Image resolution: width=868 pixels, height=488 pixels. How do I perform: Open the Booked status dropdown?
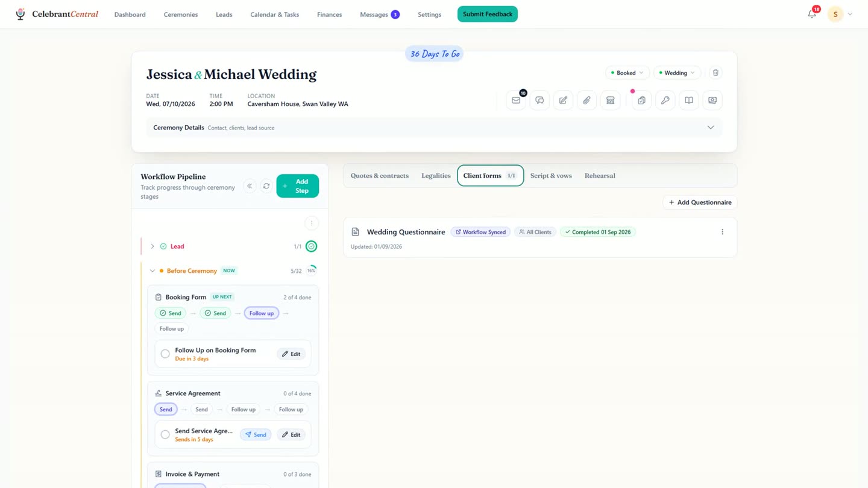pyautogui.click(x=627, y=73)
